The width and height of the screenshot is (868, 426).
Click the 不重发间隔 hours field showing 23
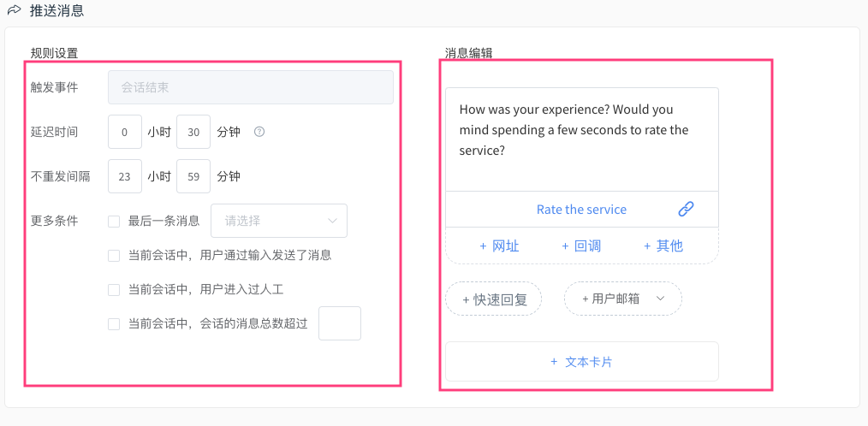point(125,176)
